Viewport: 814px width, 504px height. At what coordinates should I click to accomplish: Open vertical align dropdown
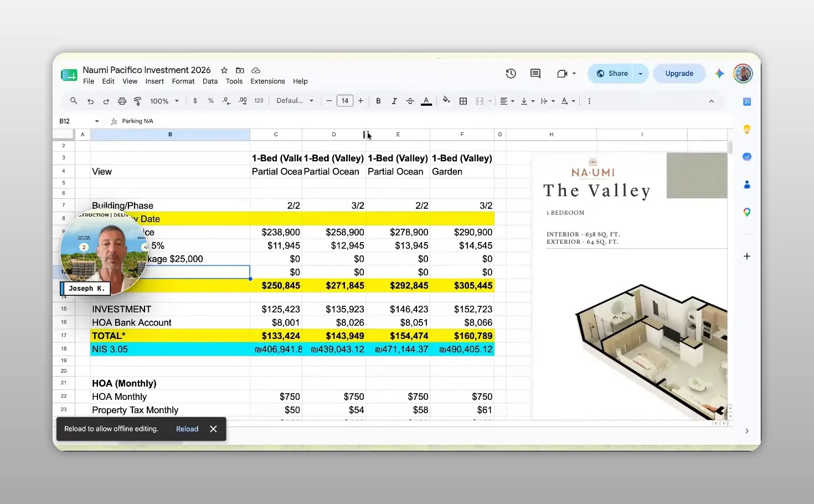[x=528, y=101]
